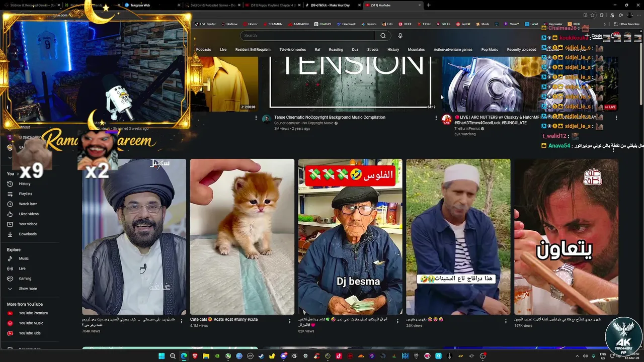Open options menu for Cute cats short
This screenshot has width=644, height=362.
point(289,321)
